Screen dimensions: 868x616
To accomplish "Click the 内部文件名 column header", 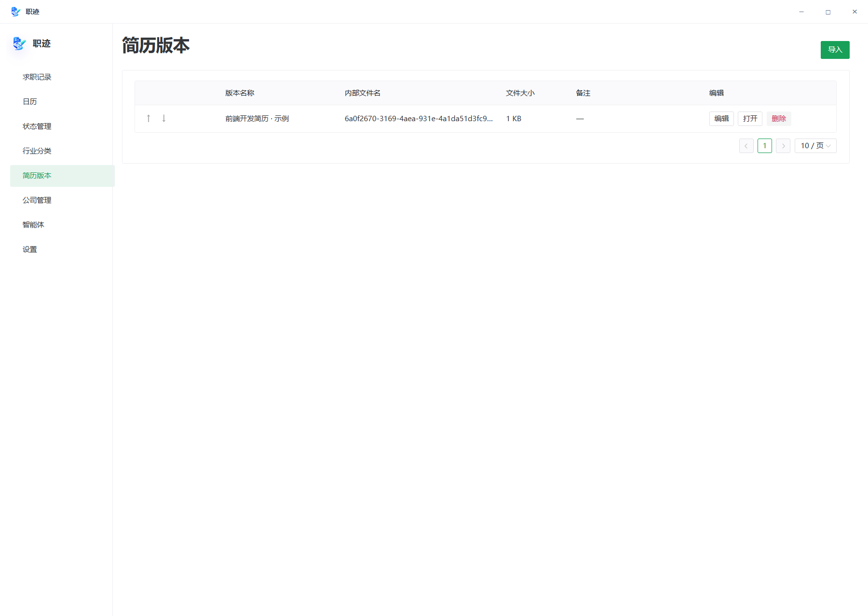I will coord(363,93).
